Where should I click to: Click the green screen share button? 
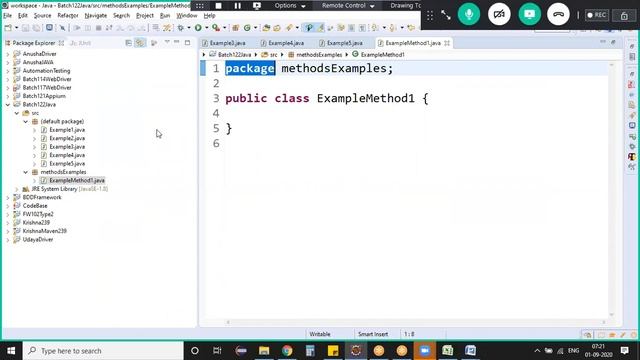pyautogui.click(x=529, y=15)
